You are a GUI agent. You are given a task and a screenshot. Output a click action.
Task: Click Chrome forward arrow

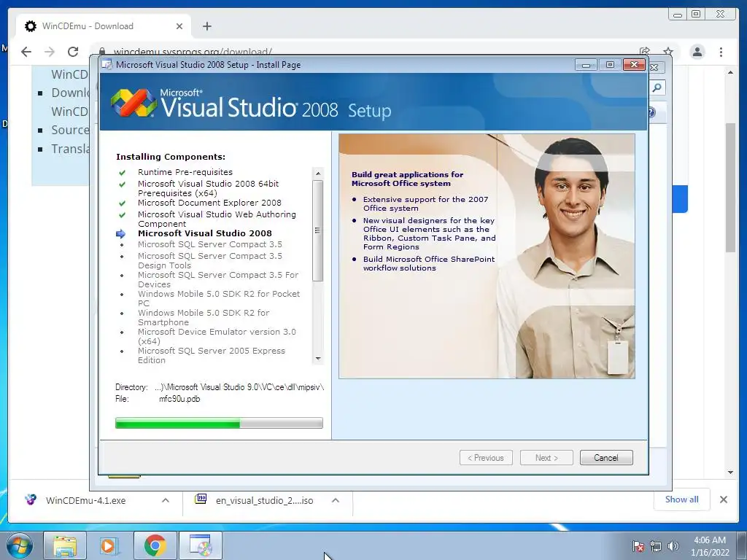point(50,52)
